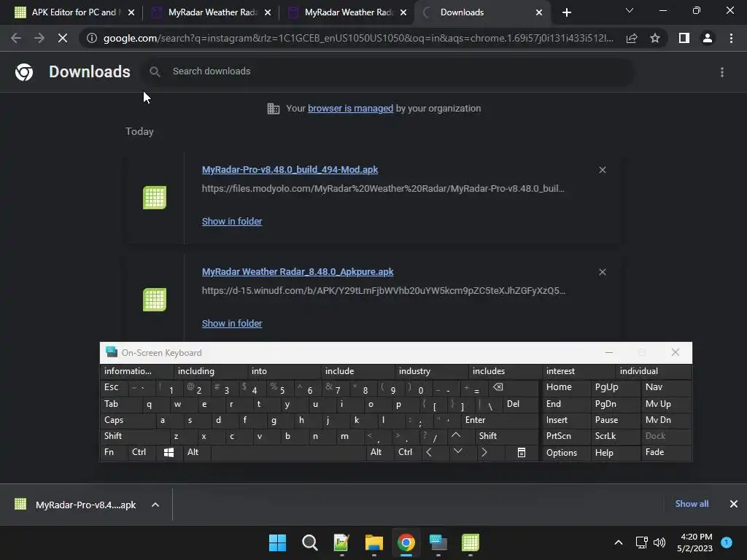Open the browser is managed link
The image size is (747, 560).
[350, 109]
